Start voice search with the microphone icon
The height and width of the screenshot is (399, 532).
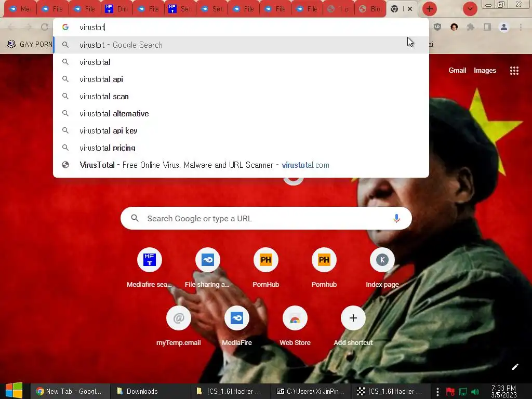tap(396, 218)
